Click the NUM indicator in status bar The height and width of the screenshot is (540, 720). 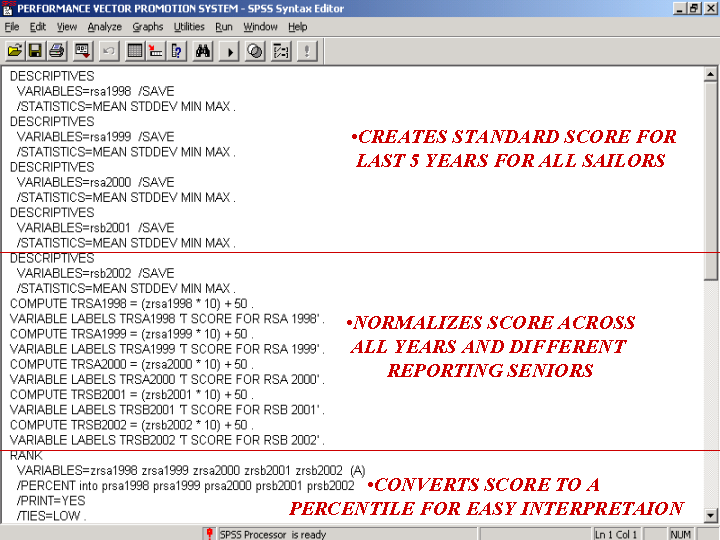tap(680, 534)
